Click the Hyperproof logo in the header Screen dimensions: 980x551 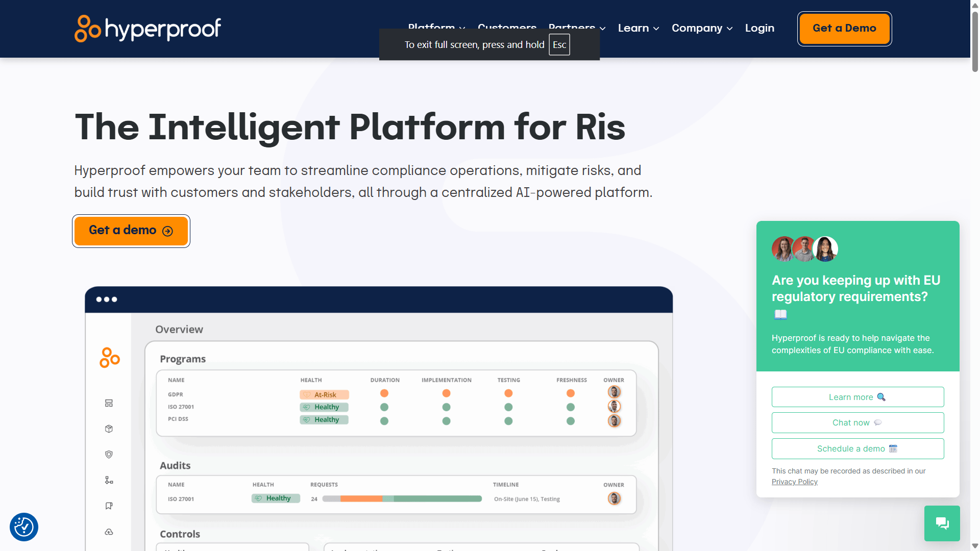(148, 29)
